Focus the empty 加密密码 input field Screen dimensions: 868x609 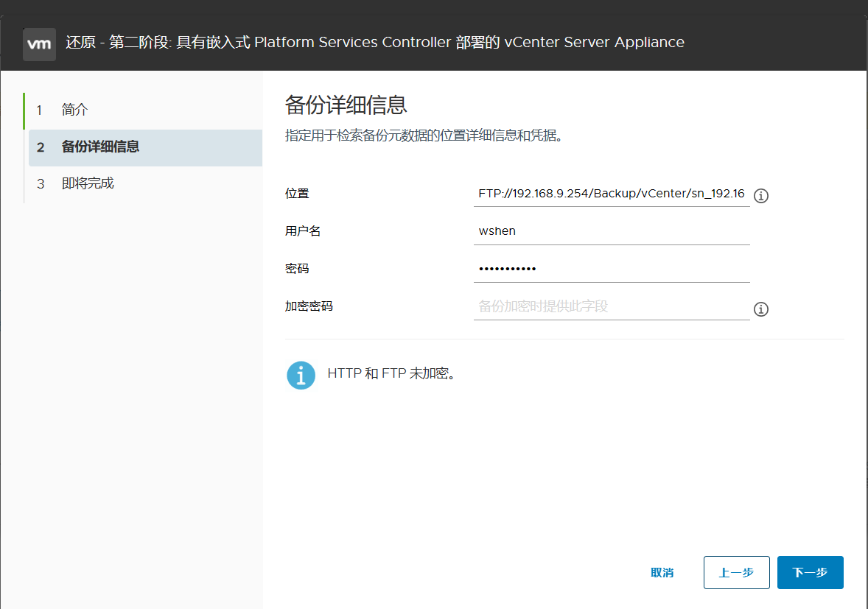click(611, 306)
